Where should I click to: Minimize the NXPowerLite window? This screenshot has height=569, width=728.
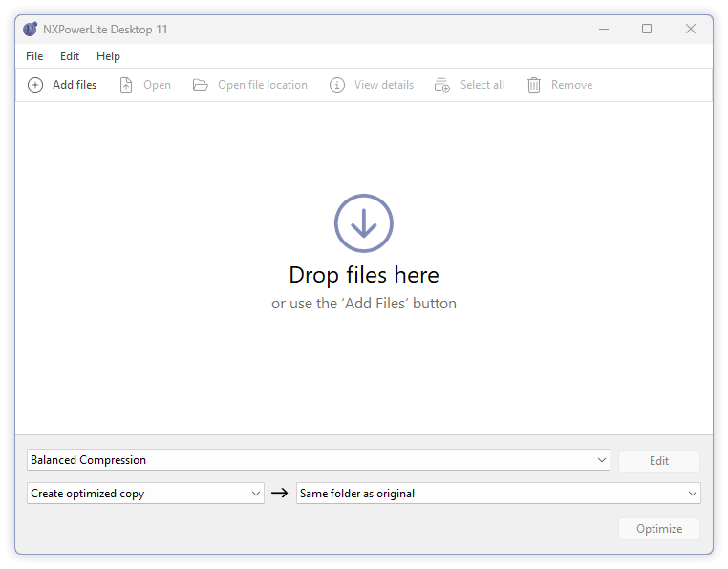[604, 29]
